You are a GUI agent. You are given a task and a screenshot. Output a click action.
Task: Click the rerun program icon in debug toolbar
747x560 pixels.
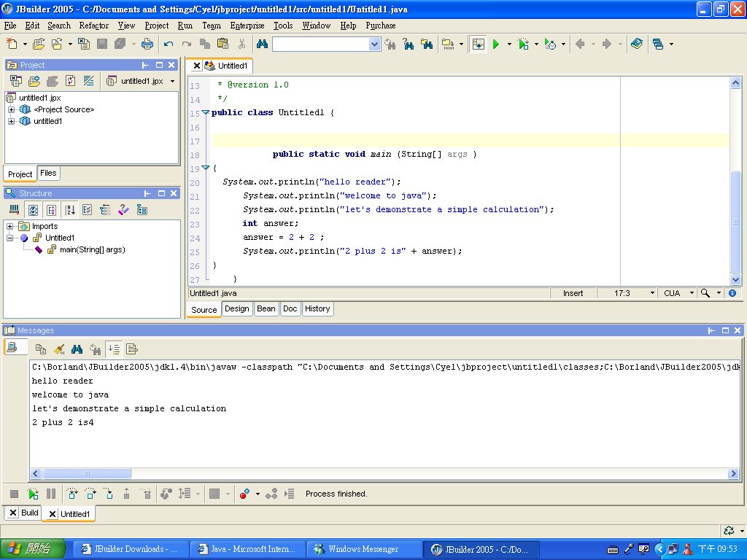click(x=33, y=494)
